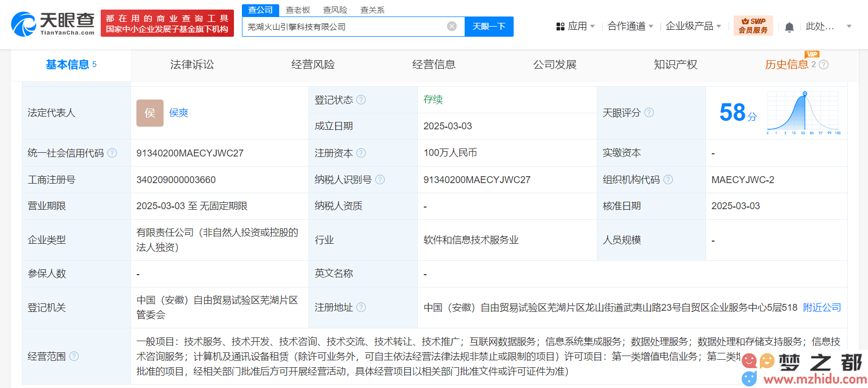Click the red 商业查询工具 banner
The width and height of the screenshot is (868, 388).
coord(167,23)
